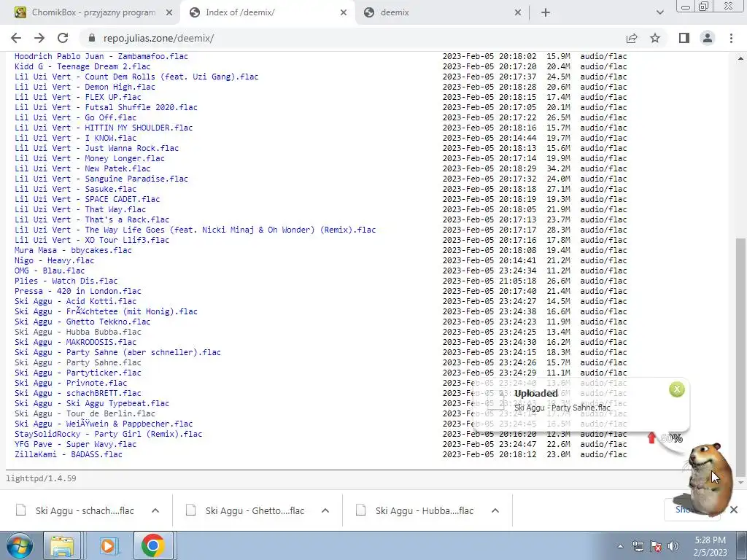
Task: Open StaySolidRocky - Party Girl (Remix).flac
Action: coord(108,434)
